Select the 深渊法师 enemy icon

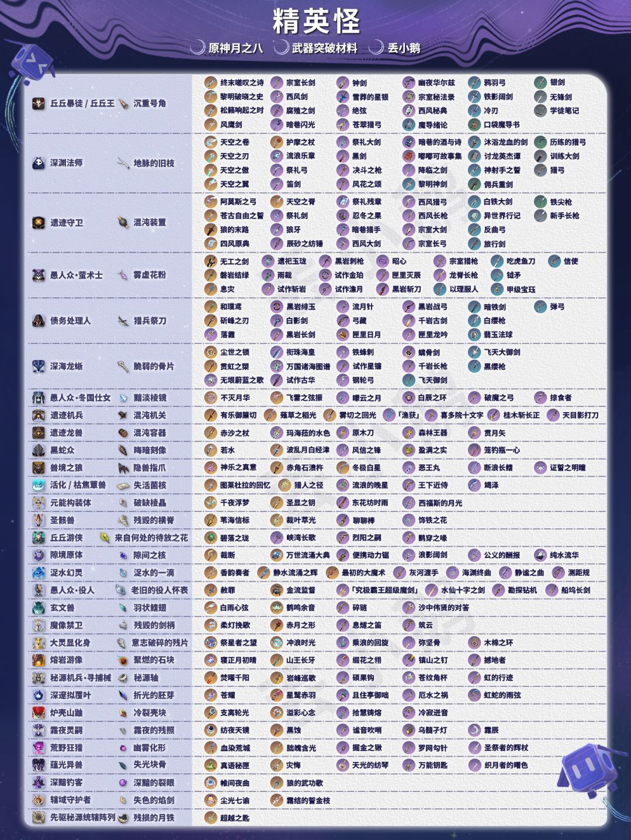click(39, 163)
